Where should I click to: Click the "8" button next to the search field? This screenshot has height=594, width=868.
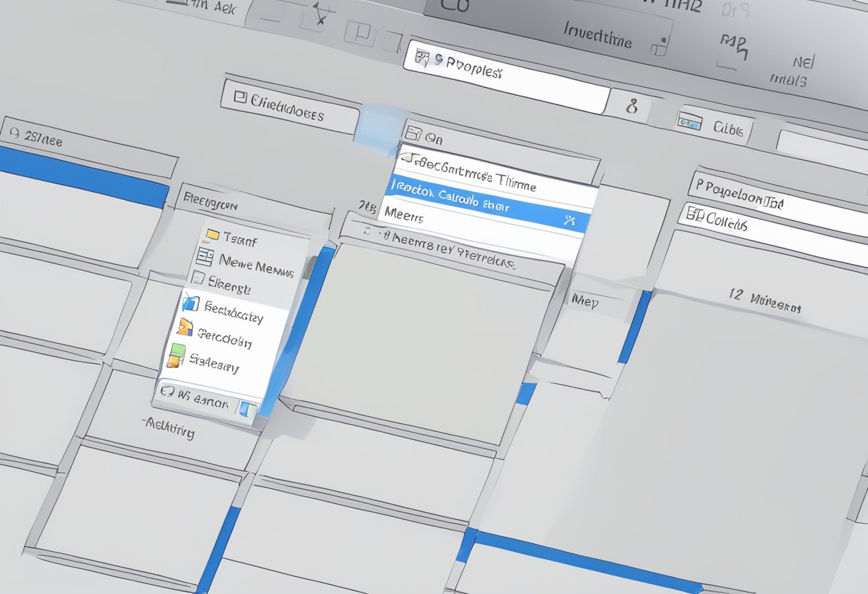tap(629, 106)
